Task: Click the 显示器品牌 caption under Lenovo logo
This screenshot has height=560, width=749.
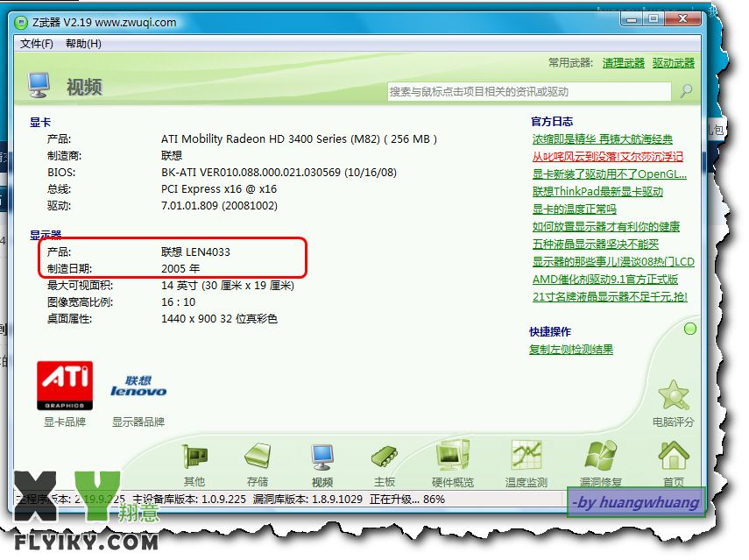Action: (x=138, y=422)
